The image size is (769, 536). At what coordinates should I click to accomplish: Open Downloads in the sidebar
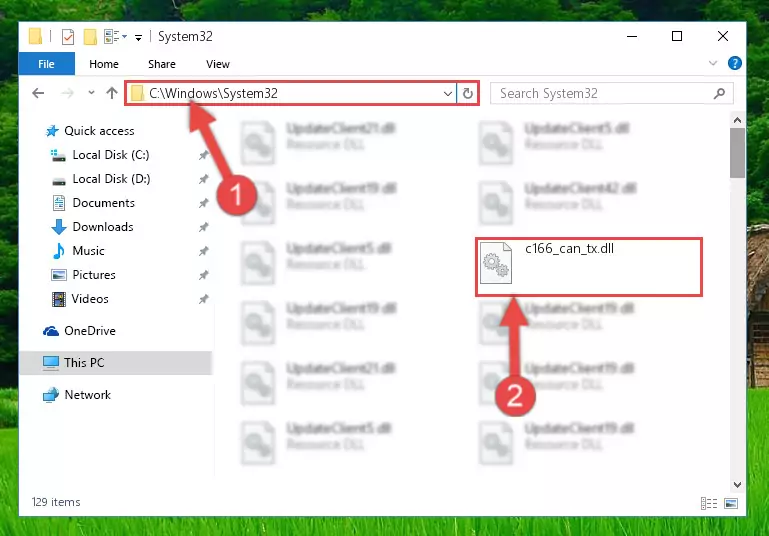[x=103, y=227]
